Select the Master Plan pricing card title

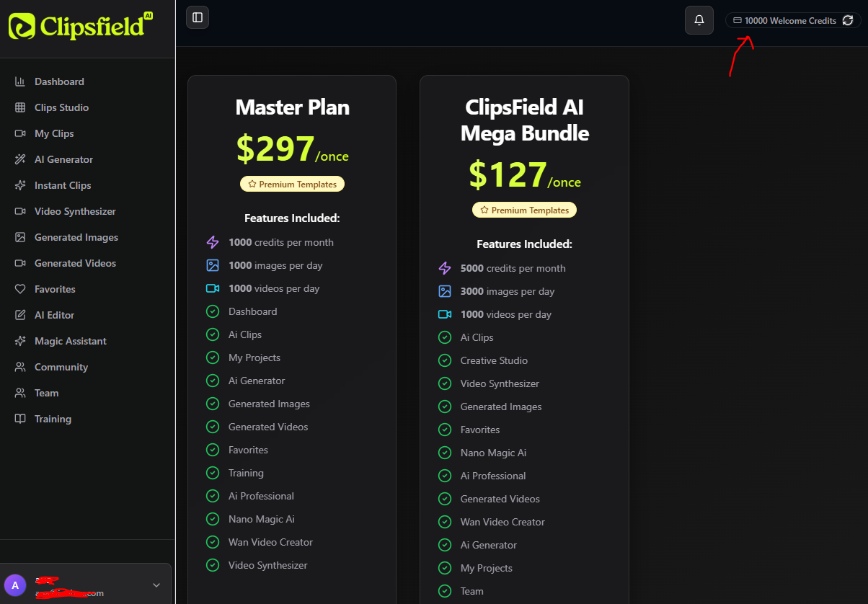coord(293,107)
